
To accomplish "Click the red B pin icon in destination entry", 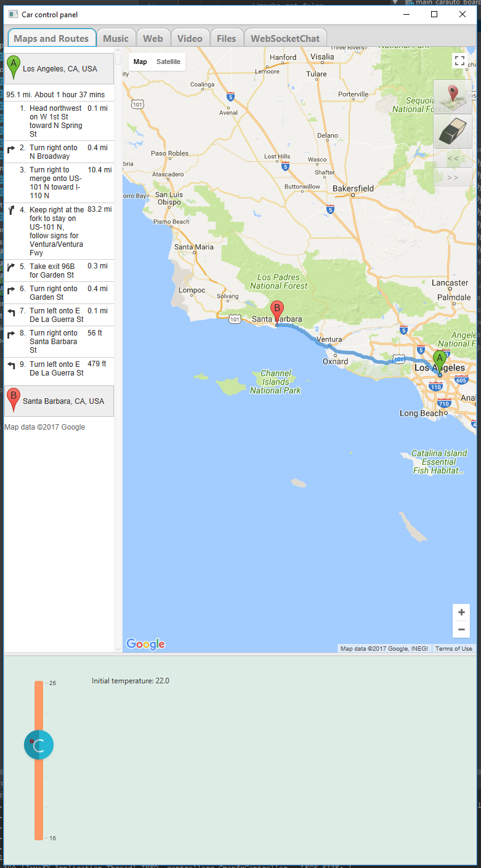I will click(13, 400).
